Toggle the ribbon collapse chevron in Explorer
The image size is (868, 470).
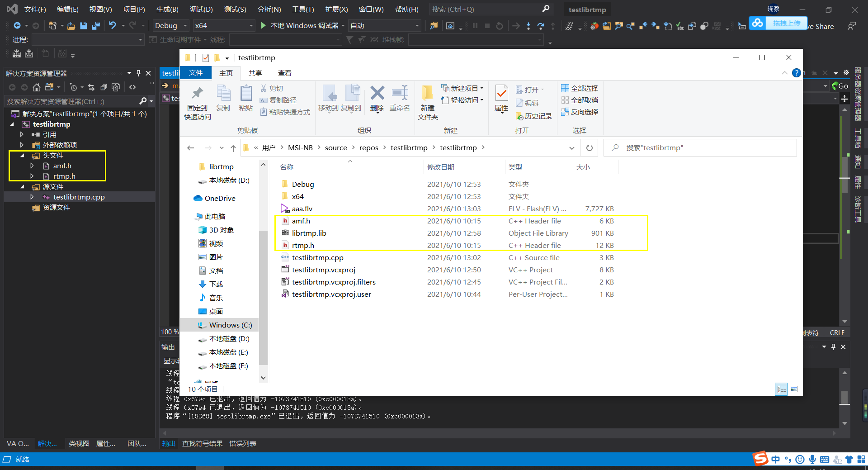(x=786, y=73)
